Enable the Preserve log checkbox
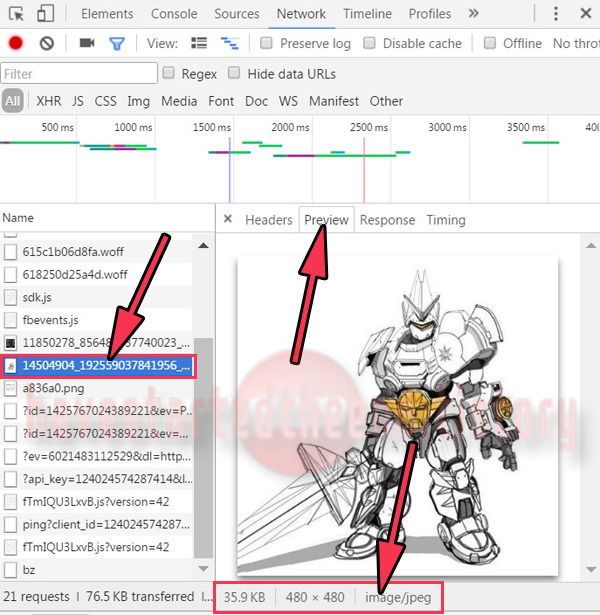The image size is (600, 615). click(266, 43)
